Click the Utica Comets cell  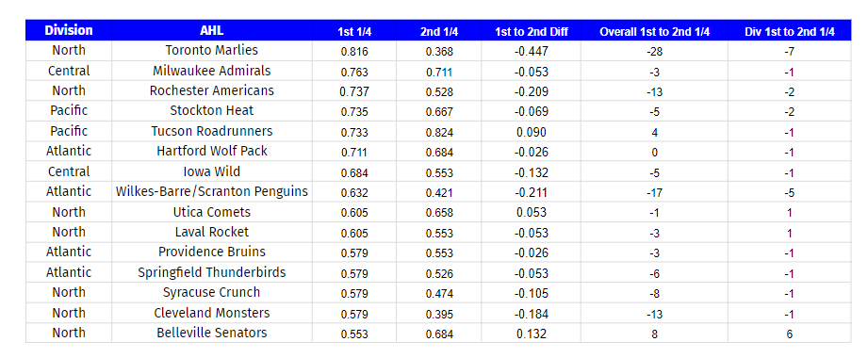point(212,212)
